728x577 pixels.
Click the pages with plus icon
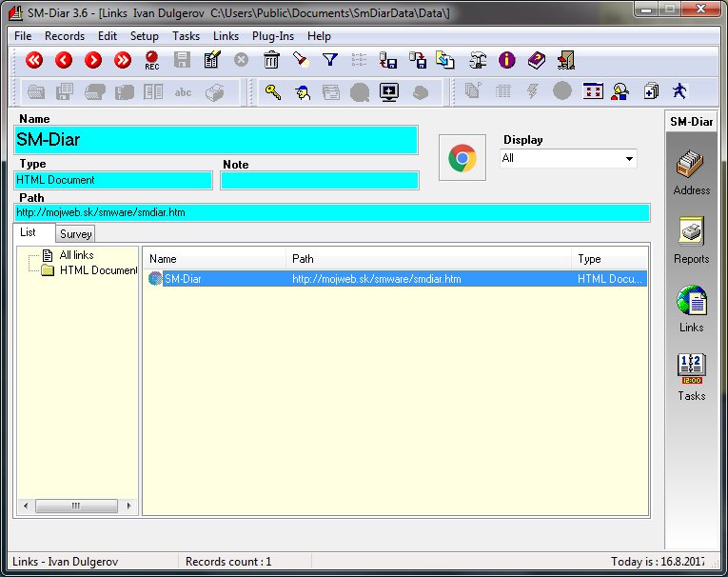(651, 91)
